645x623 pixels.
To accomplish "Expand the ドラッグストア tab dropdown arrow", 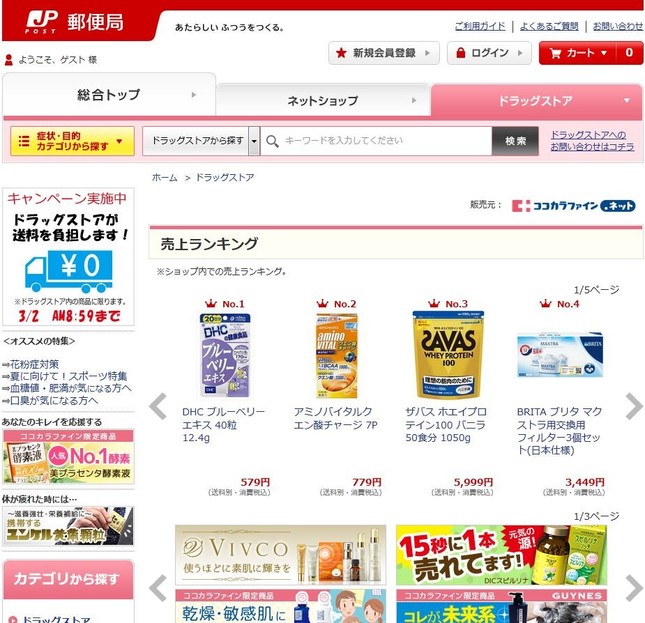I will click(x=627, y=100).
